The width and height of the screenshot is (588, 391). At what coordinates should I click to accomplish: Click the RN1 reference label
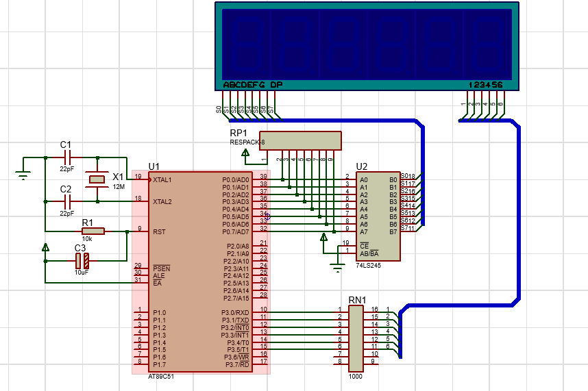(357, 300)
